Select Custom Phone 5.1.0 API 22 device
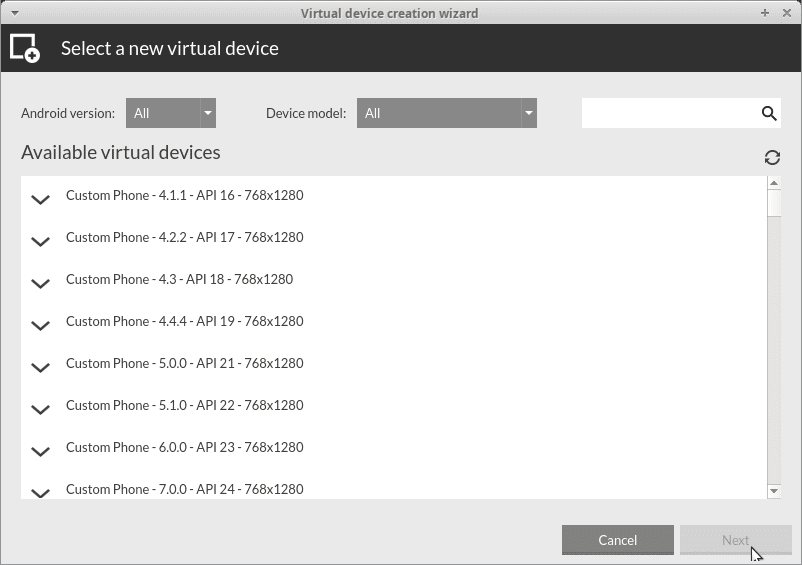The image size is (802, 565). coord(185,405)
